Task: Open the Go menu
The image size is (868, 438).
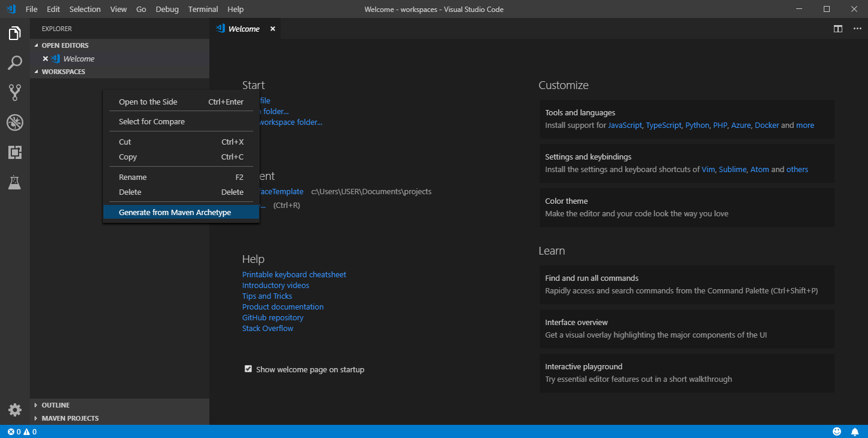Action: tap(141, 9)
